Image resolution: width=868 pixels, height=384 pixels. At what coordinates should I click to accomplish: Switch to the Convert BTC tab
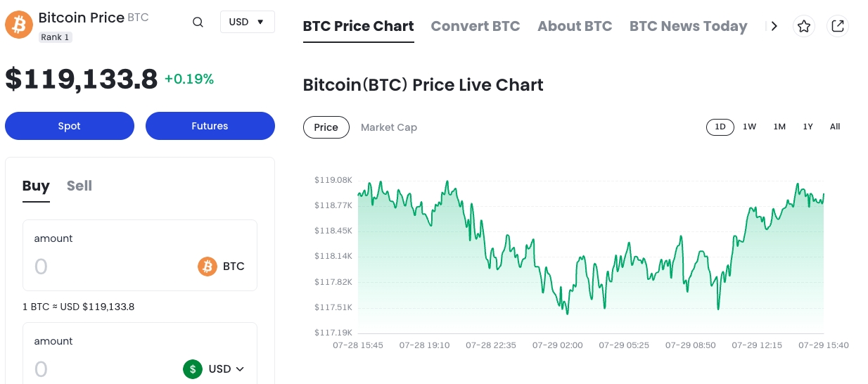point(475,26)
